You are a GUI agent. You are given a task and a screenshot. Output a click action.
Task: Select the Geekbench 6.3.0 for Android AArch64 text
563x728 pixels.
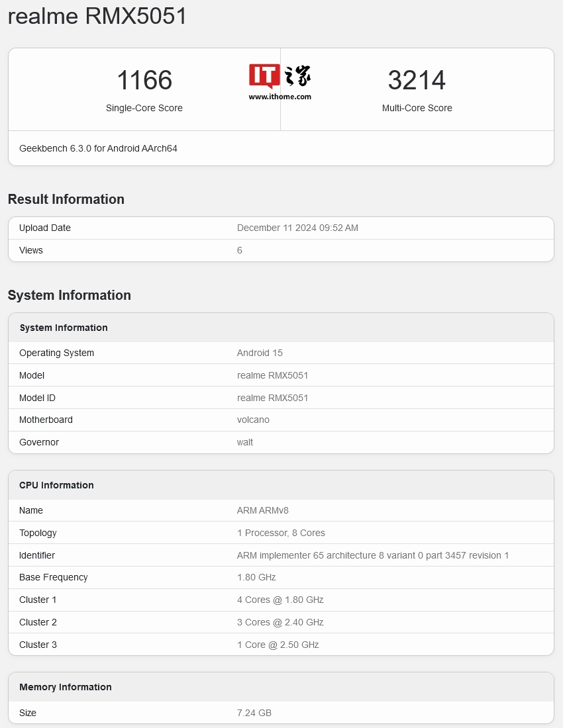(98, 148)
